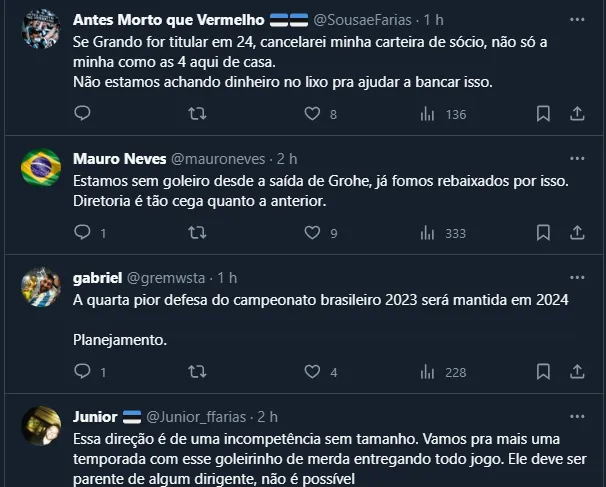Bookmark Antes Morto que Vermelho's tweet
Image resolution: width=606 pixels, height=487 pixels.
pos(543,114)
